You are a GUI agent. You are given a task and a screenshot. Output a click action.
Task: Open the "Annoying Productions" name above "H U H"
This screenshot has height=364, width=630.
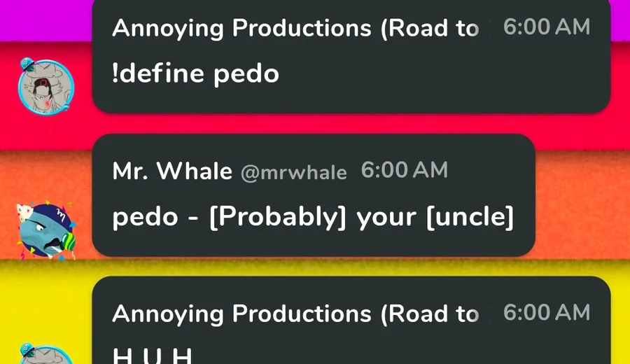tap(241, 314)
